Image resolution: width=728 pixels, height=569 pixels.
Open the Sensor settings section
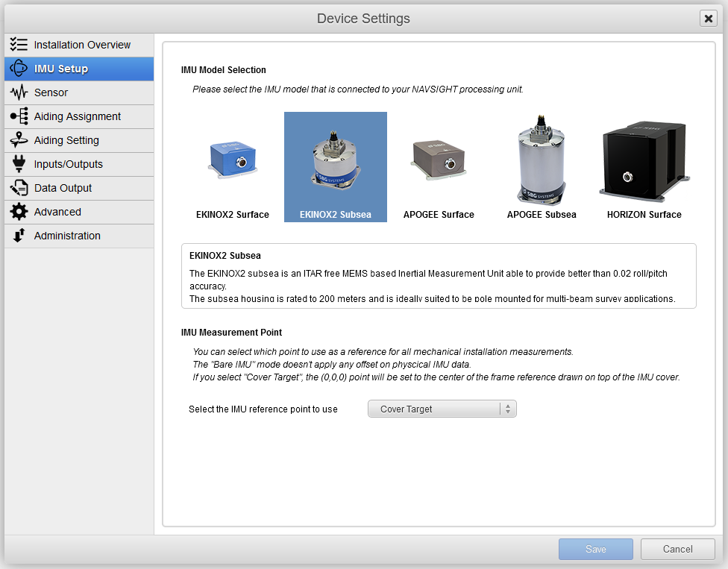79,92
